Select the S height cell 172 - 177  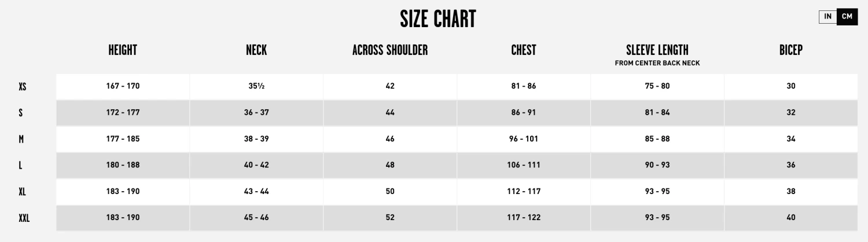123,113
